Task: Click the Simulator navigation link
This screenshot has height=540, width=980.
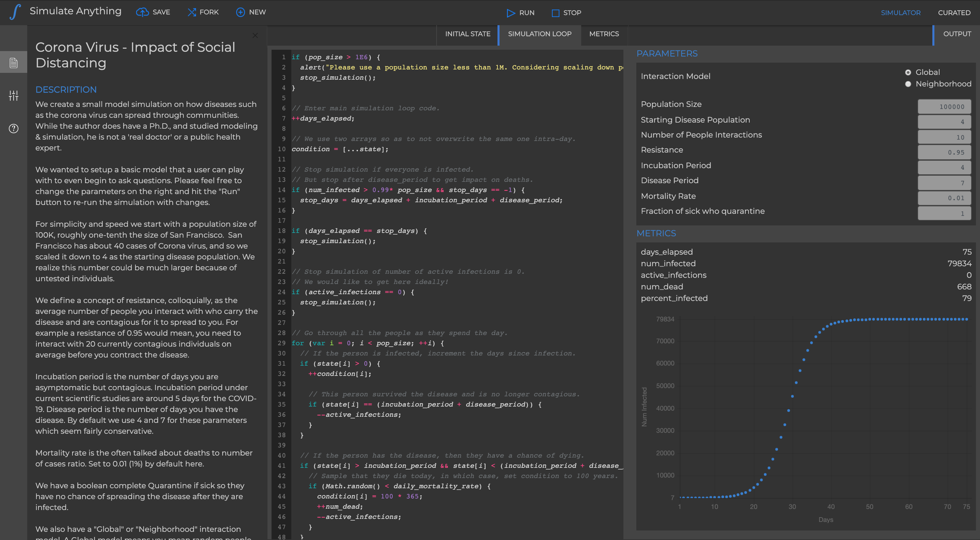Action: (900, 13)
